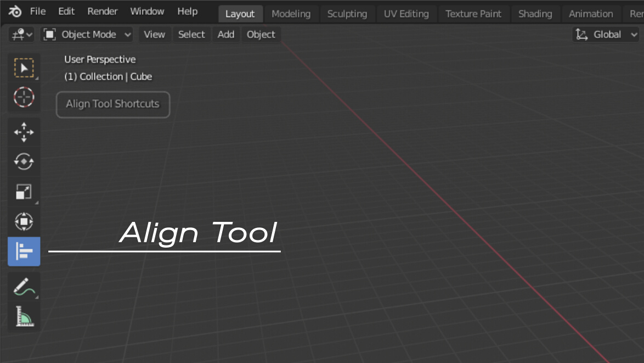Open the Global transform orientation dropdown

(606, 34)
